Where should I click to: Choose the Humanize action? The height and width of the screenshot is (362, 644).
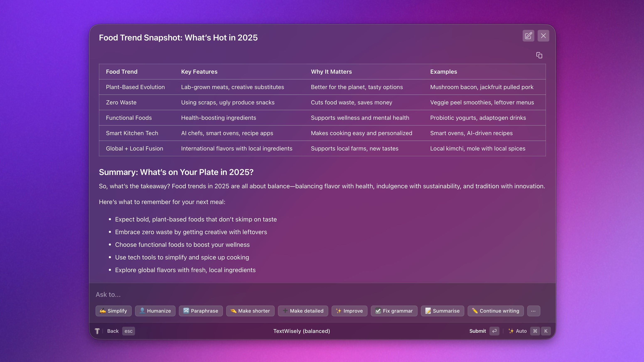[x=155, y=311]
